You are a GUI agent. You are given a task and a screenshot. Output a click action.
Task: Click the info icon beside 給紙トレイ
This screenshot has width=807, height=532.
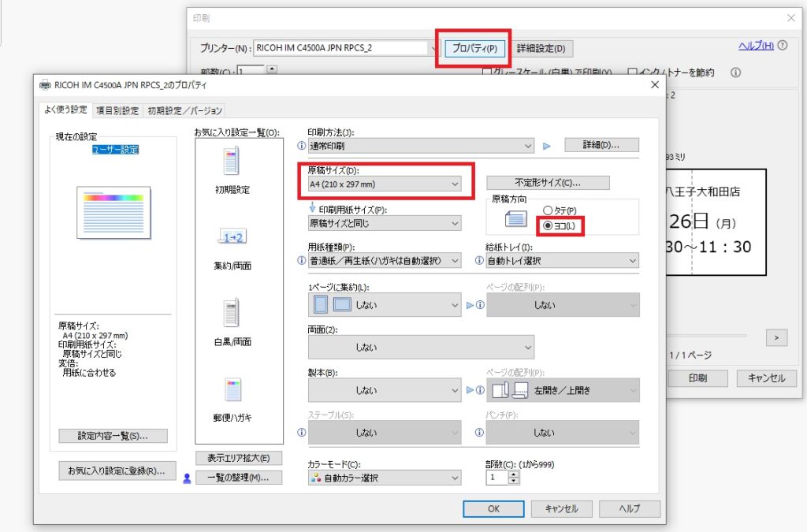coord(479,261)
